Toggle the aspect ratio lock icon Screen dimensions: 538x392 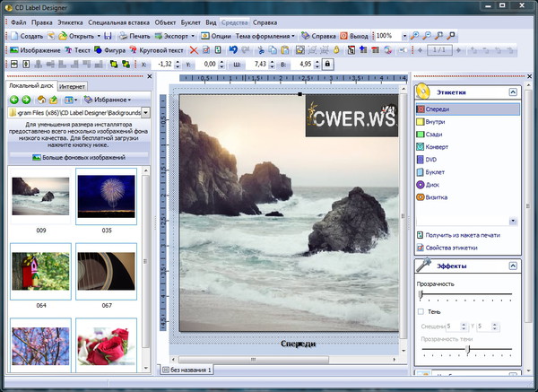[327, 65]
